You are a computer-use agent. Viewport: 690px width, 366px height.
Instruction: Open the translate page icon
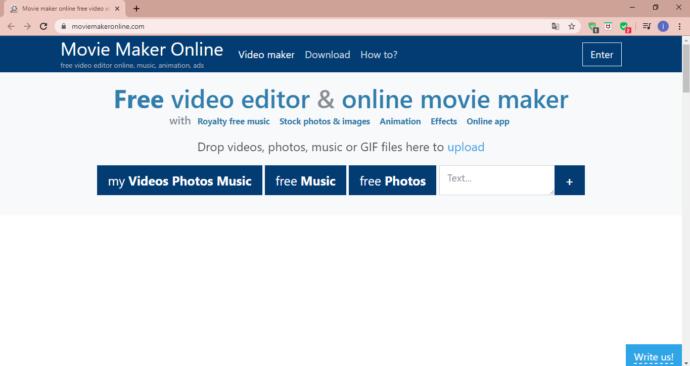(x=555, y=26)
